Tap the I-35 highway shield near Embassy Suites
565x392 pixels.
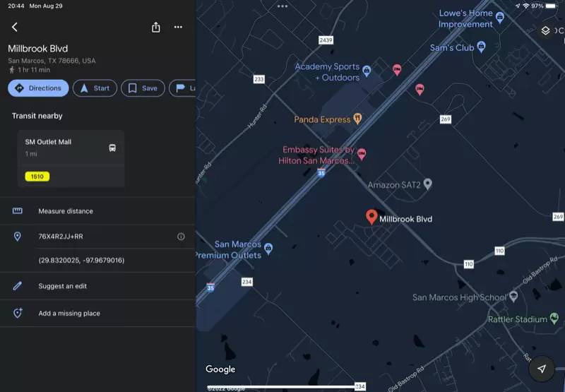(x=321, y=172)
